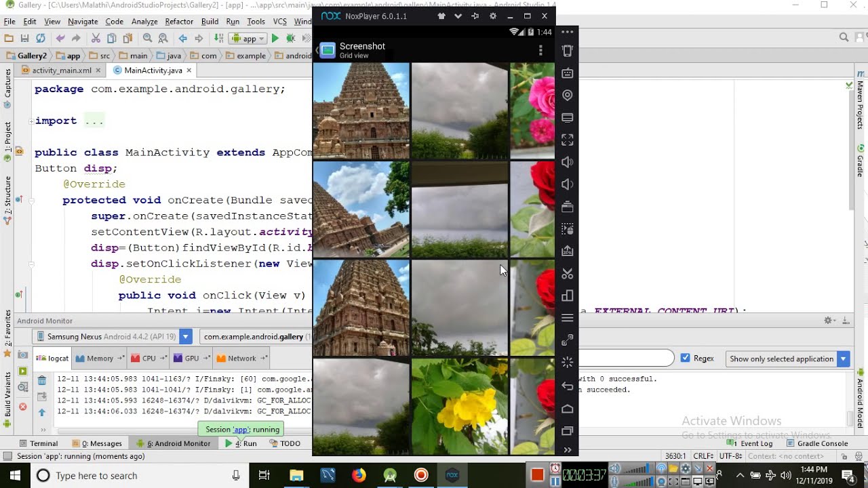
Task: Open the pink rose thumbnail
Action: pos(532,110)
